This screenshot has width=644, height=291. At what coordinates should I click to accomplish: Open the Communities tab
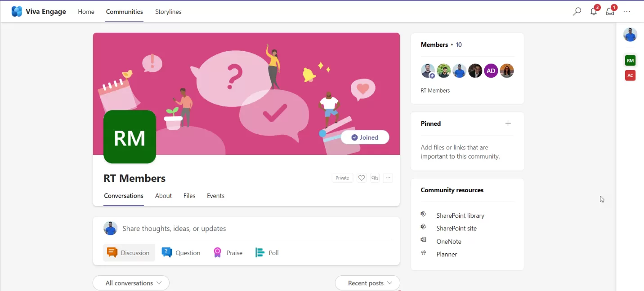pyautogui.click(x=125, y=12)
